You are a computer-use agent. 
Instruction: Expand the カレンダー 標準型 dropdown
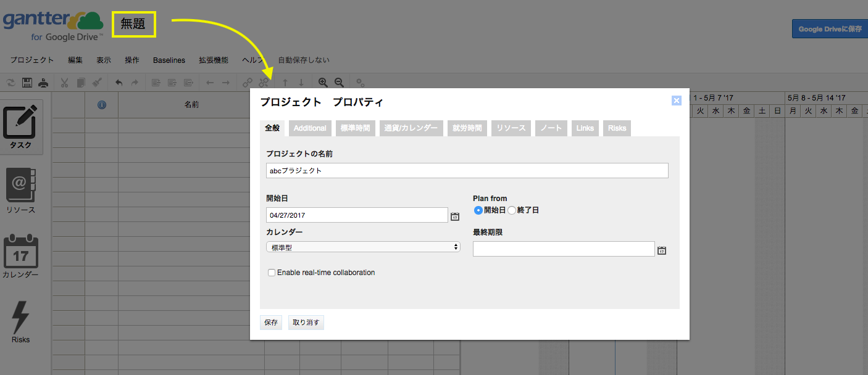(x=363, y=247)
